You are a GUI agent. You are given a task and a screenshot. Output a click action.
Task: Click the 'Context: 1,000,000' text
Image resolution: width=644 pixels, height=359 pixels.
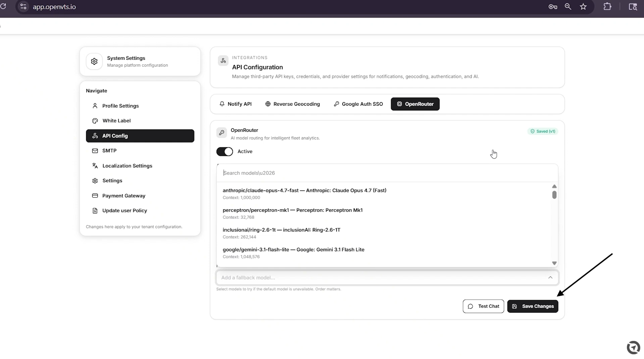[x=241, y=198]
